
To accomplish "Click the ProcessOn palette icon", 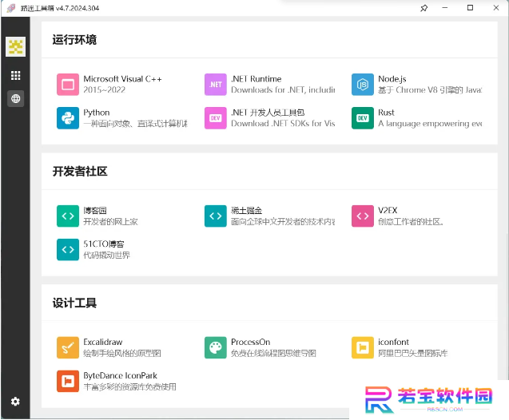I will [216, 347].
